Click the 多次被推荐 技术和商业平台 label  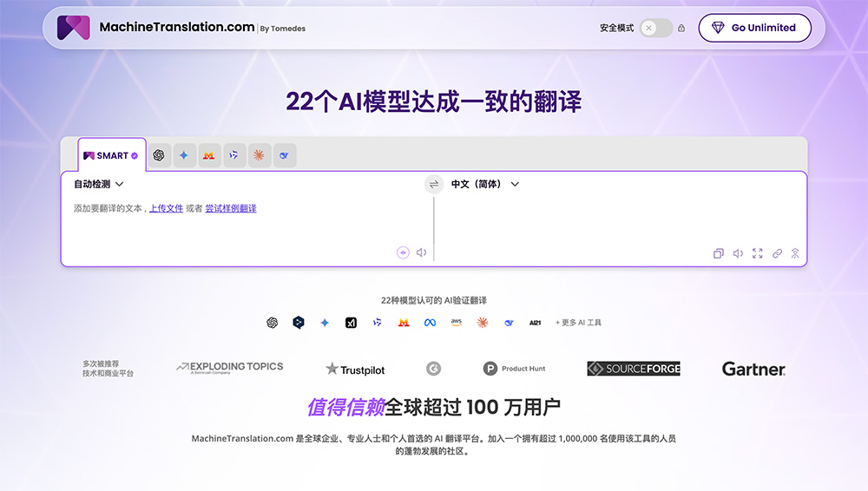click(x=108, y=369)
